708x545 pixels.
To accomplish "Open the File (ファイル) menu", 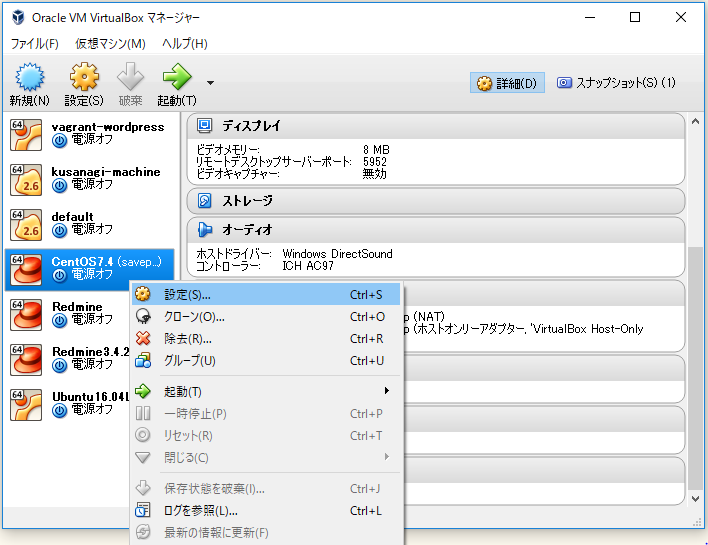I will point(35,44).
